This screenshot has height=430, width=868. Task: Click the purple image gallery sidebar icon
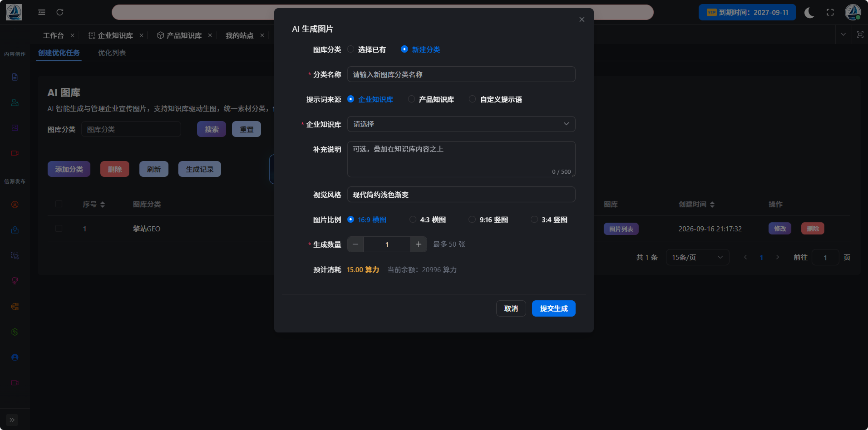pyautogui.click(x=15, y=128)
